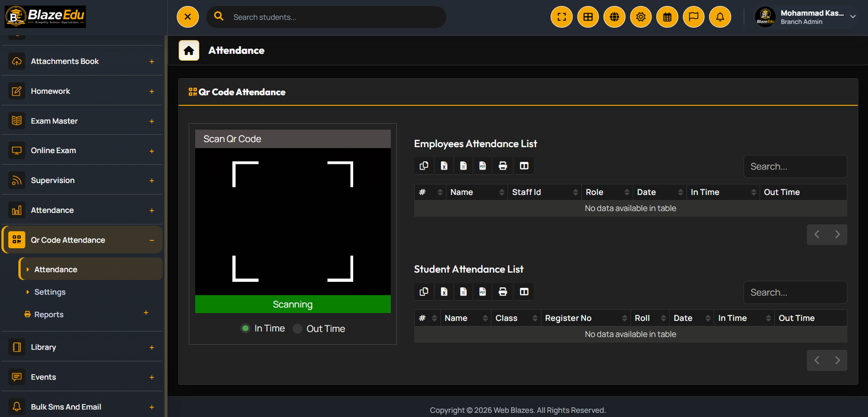Export Employees Attendance List to Excel

pos(444,166)
